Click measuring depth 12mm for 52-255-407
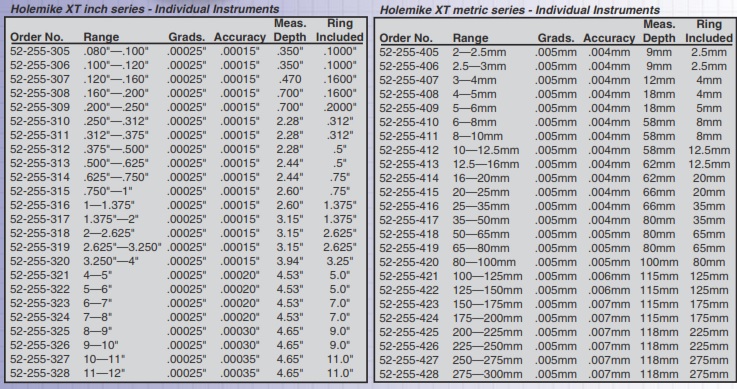Image resolution: width=737 pixels, height=389 pixels. pyautogui.click(x=659, y=80)
